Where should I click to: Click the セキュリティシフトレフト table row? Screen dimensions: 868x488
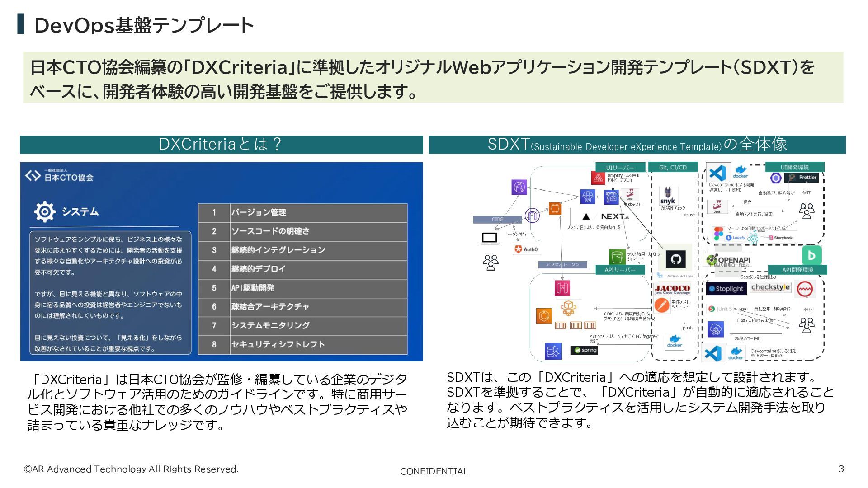[302, 344]
